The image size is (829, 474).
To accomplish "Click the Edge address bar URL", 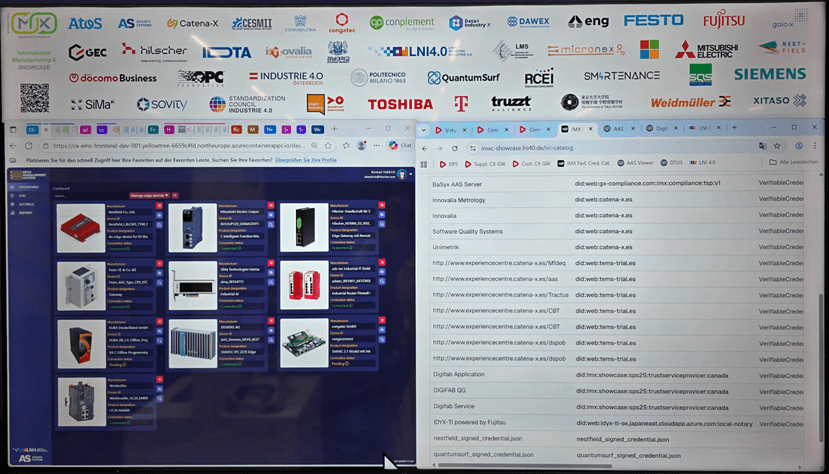I will point(179,145).
